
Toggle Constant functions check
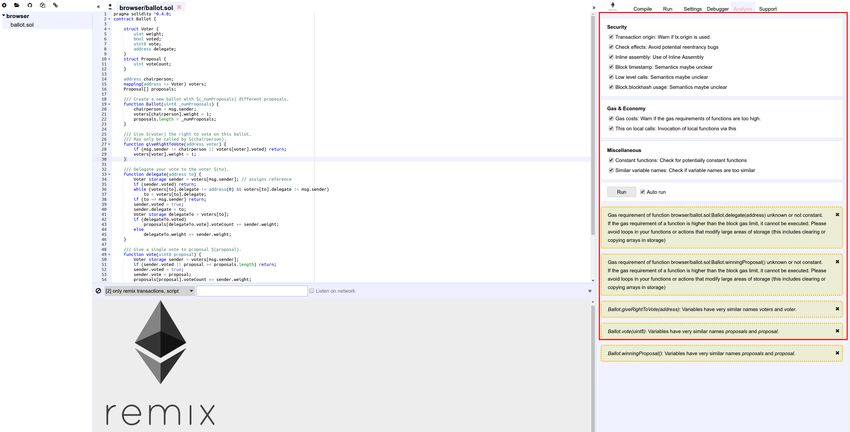click(x=611, y=160)
